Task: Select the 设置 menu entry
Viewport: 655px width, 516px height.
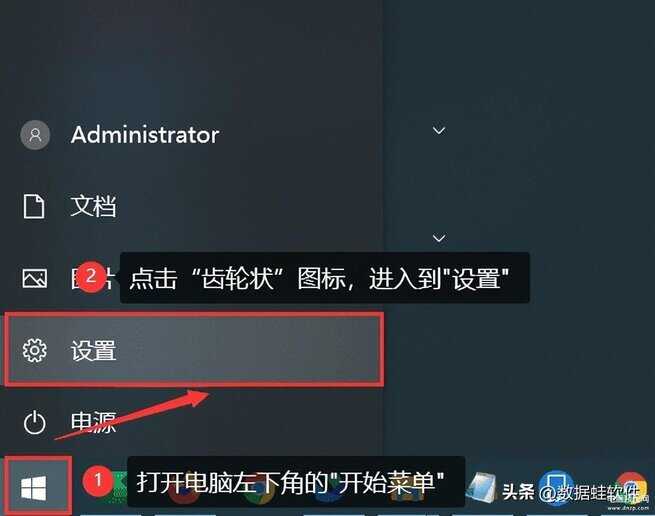Action: tap(194, 349)
